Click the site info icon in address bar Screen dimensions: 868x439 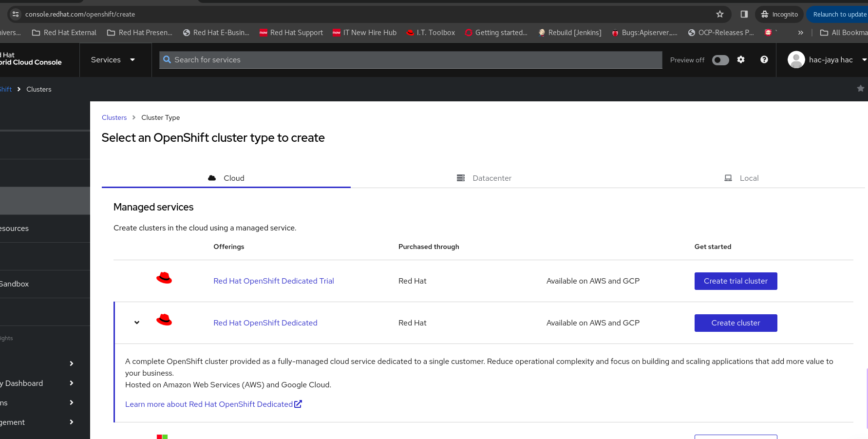tap(15, 14)
